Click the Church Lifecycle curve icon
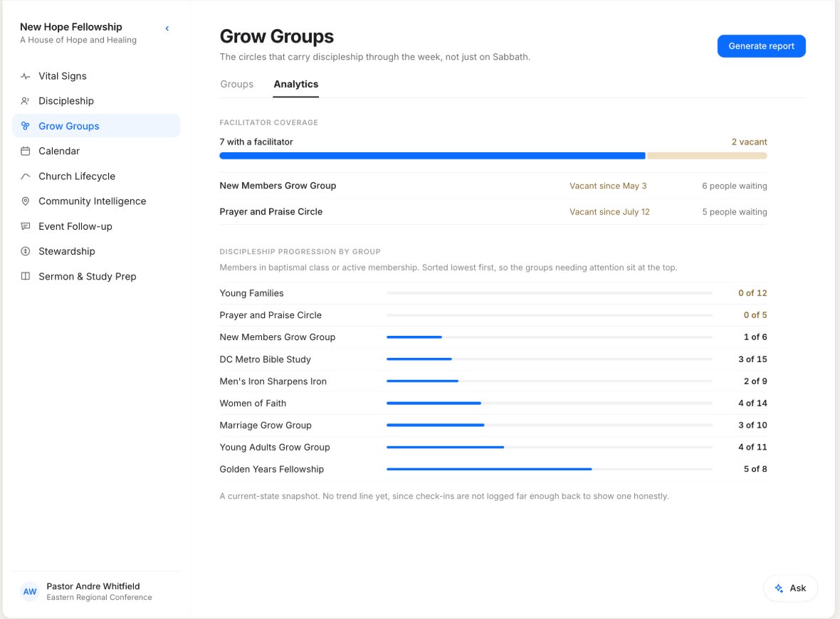The image size is (840, 619). [x=25, y=176]
